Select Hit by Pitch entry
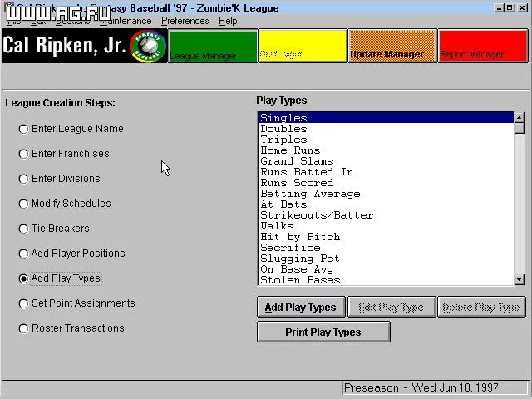The image size is (532, 399). [x=386, y=237]
